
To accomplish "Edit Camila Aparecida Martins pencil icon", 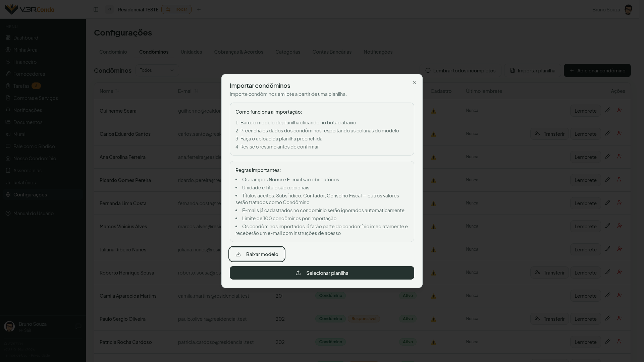I will (x=607, y=295).
